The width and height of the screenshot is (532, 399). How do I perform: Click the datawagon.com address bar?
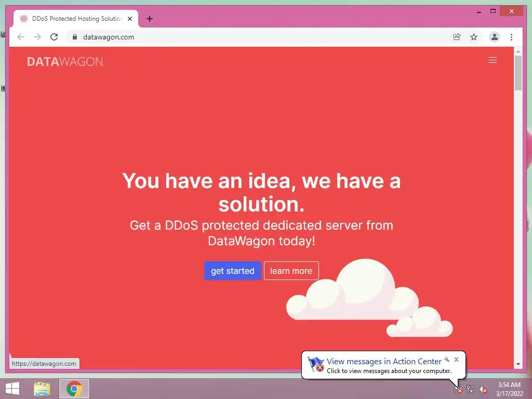point(261,37)
